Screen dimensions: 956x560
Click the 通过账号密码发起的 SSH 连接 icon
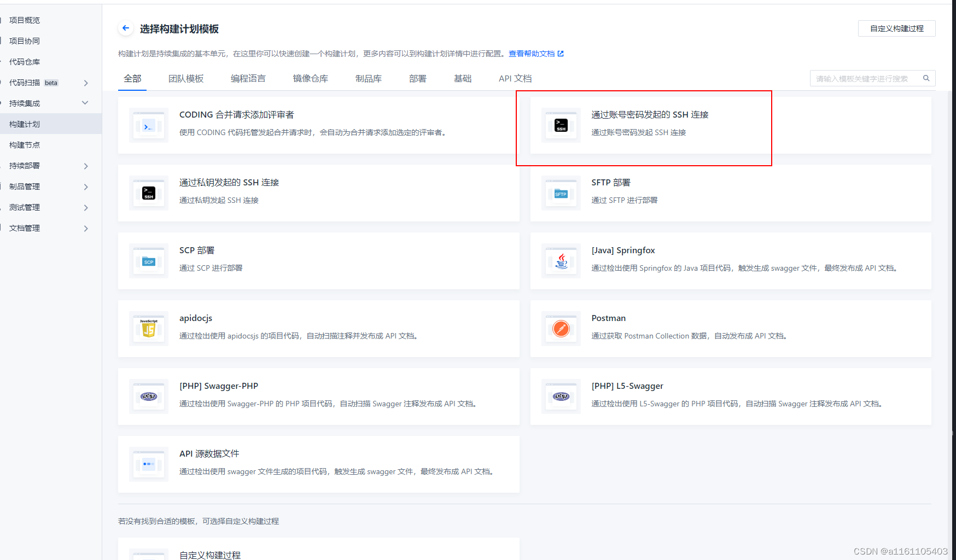click(561, 125)
